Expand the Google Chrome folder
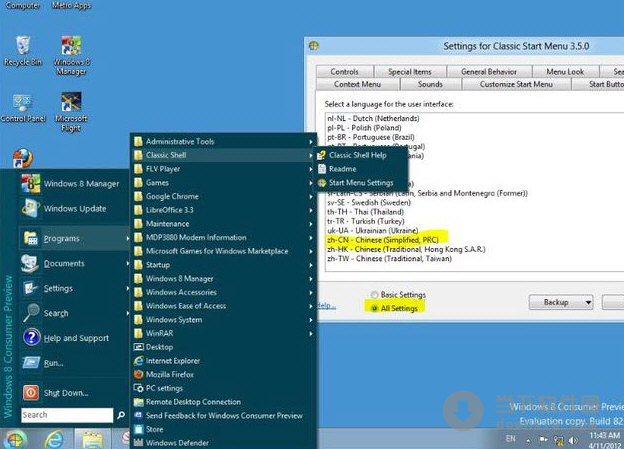This screenshot has width=624, height=449. 223,196
